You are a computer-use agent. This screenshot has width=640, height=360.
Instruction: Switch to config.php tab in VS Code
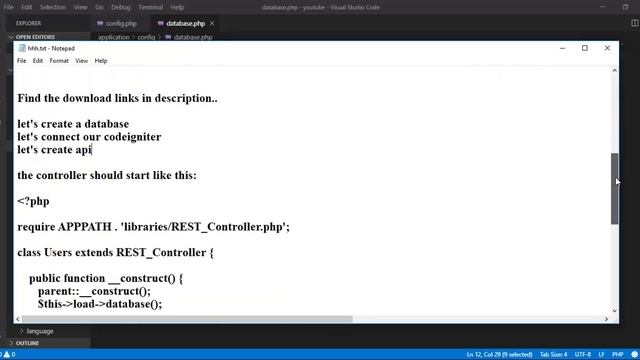[x=121, y=24]
